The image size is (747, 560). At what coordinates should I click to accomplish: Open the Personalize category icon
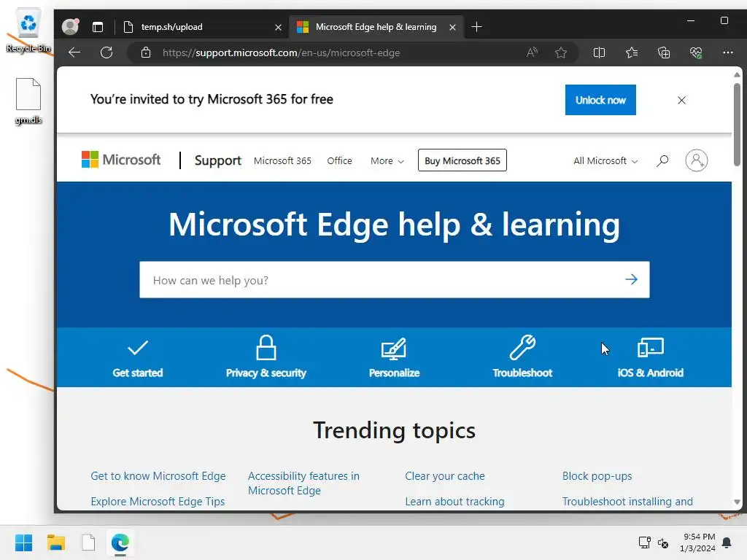tap(394, 357)
